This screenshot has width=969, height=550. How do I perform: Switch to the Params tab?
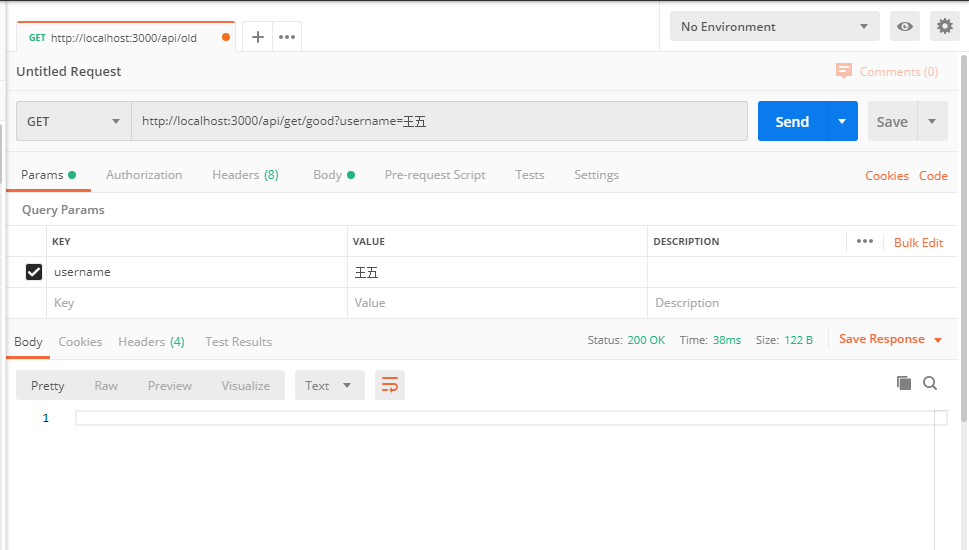(48, 175)
